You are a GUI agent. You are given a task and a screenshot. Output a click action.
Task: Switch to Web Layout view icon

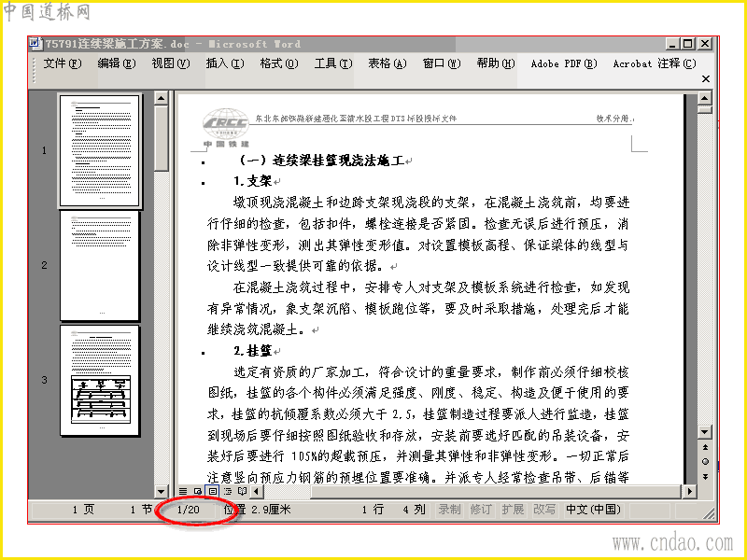click(x=198, y=491)
